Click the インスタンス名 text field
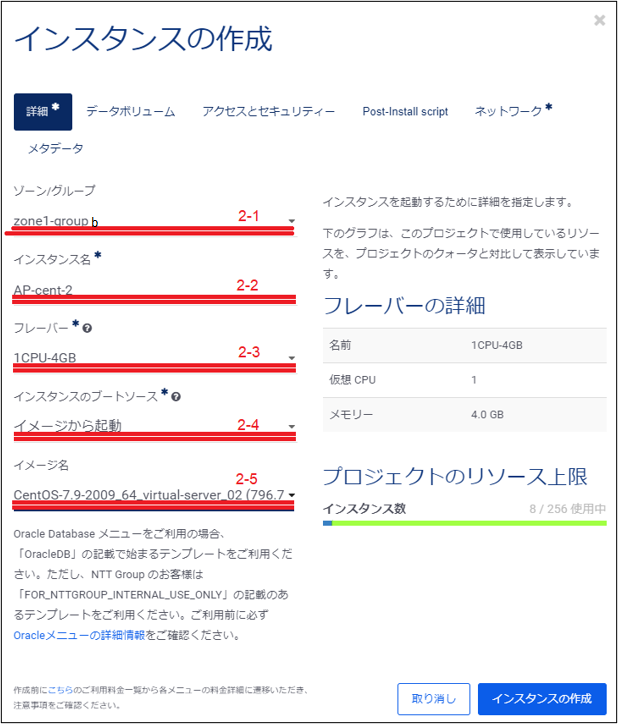The width and height of the screenshot is (618, 724). point(153,290)
